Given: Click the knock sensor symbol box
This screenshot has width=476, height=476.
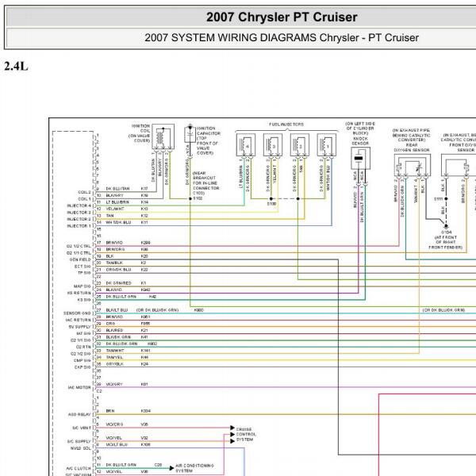Looking at the screenshot, I should pyautogui.click(x=360, y=158).
